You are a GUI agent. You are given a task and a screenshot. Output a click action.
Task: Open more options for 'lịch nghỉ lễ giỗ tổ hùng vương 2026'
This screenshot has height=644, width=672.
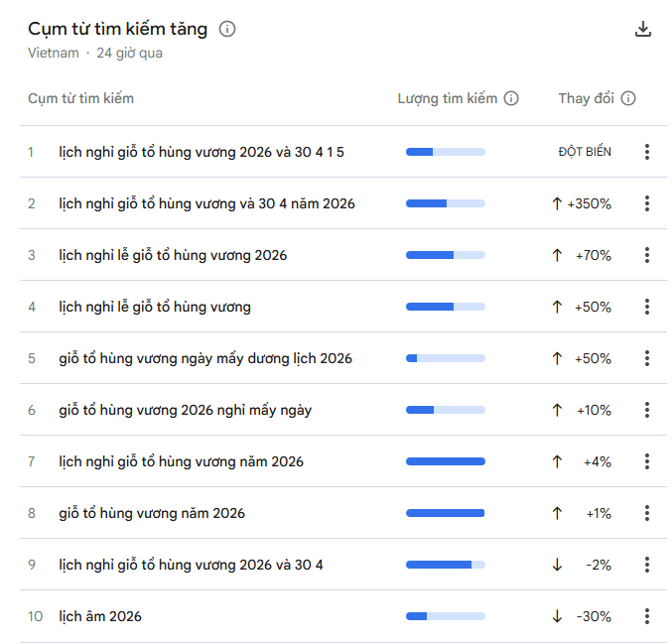646,255
